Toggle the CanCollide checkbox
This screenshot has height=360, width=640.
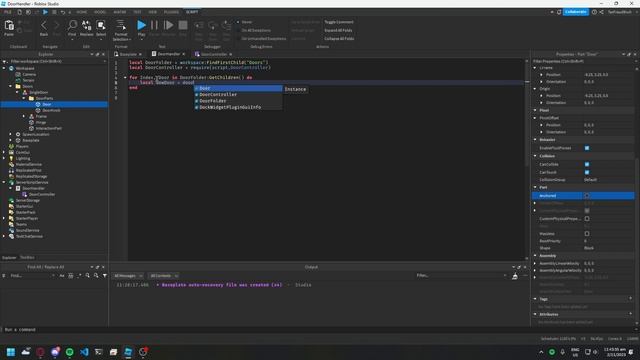click(x=587, y=164)
